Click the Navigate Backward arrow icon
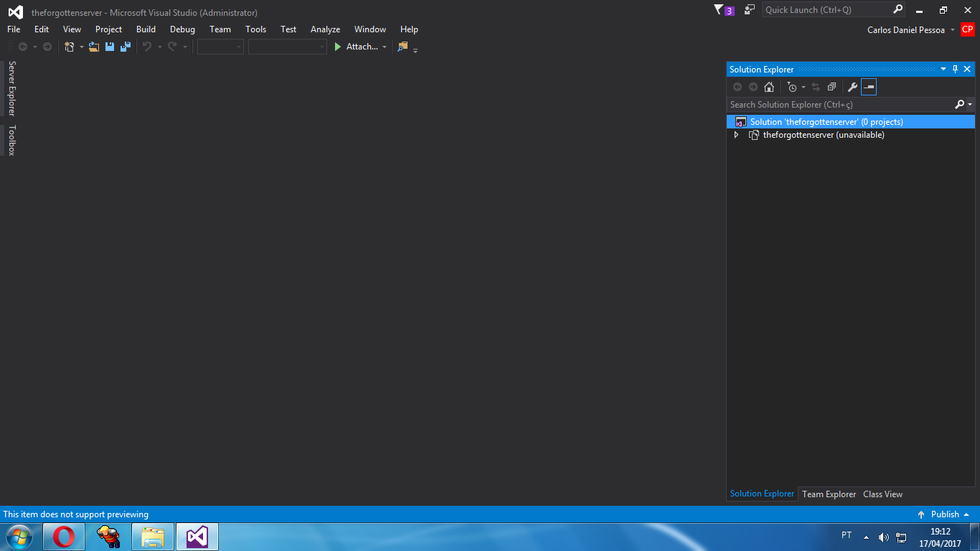 (x=23, y=47)
